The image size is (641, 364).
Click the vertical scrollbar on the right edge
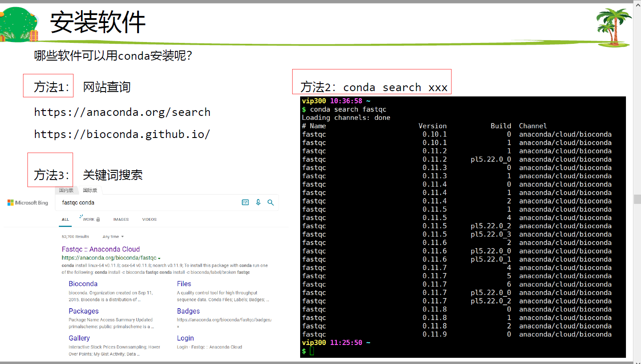pyautogui.click(x=637, y=199)
